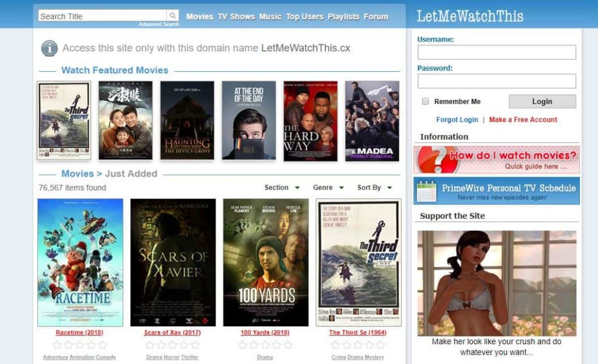Image resolution: width=598 pixels, height=364 pixels.
Task: Click Comedy genre under Racetime
Action: tap(106, 357)
